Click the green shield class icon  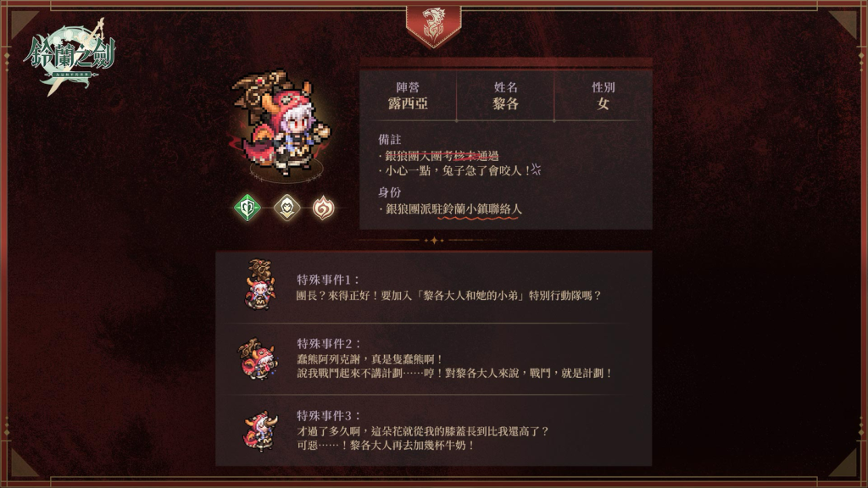247,208
